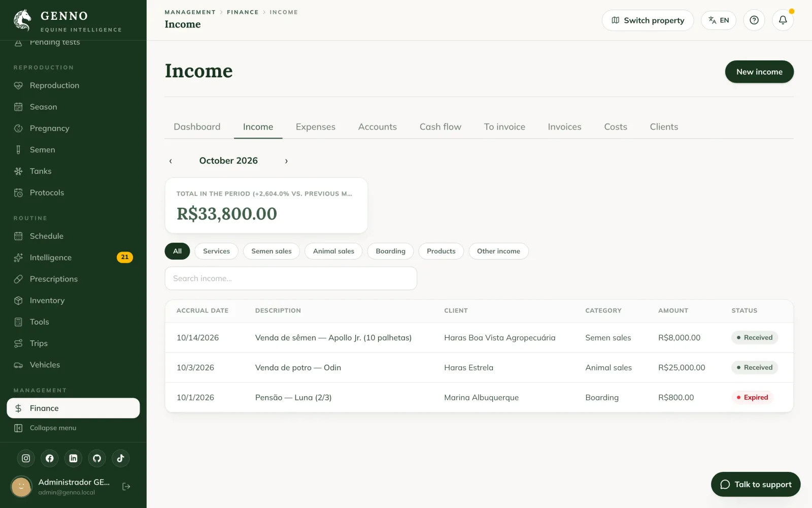Filter income by Animal sales
Viewport: 812px width, 508px height.
click(333, 251)
